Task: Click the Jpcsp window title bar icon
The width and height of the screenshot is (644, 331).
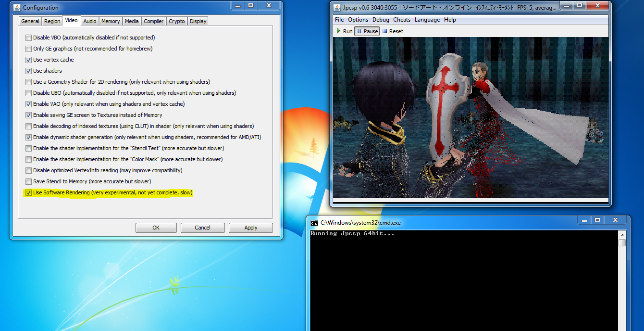Action: click(336, 8)
